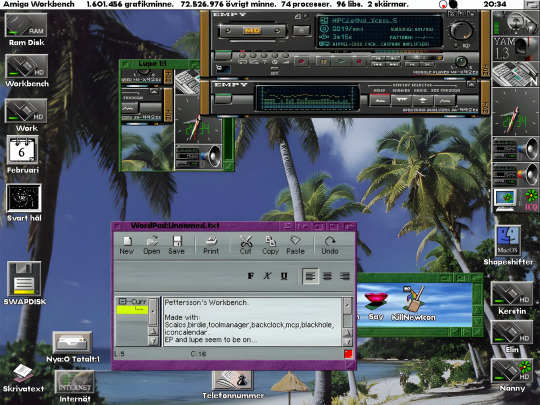
Task: Click Copy in WordPad toolbar
Action: pyautogui.click(x=270, y=245)
